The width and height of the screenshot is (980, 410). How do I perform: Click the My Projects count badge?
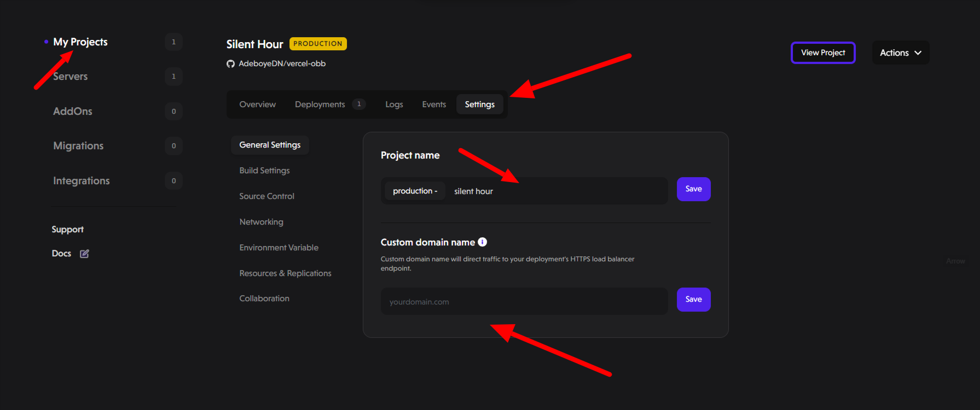coord(174,42)
